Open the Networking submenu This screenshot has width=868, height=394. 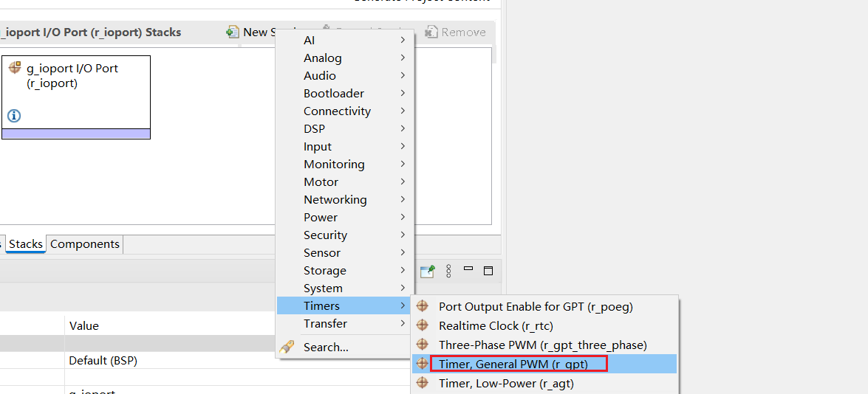click(345, 199)
